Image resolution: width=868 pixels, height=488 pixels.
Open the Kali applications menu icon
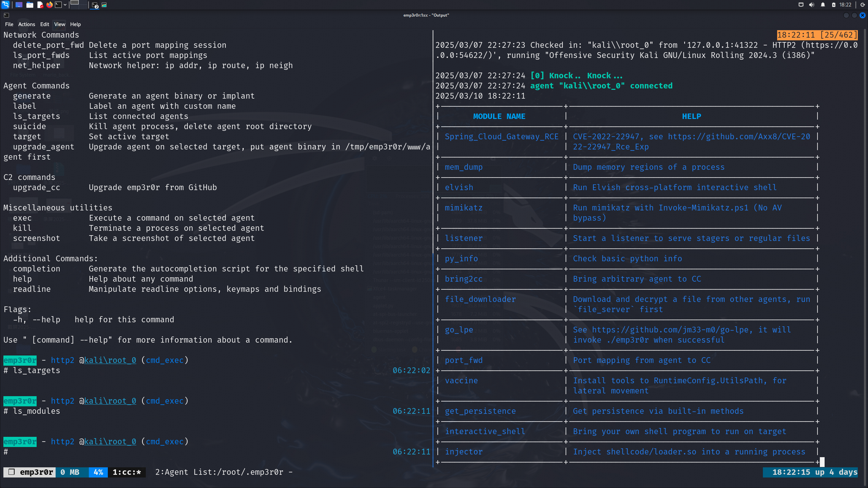point(5,5)
